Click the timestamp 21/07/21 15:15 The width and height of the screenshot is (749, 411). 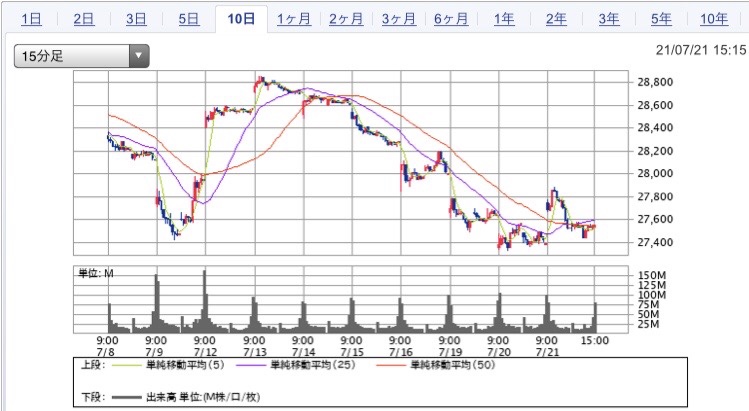pyautogui.click(x=701, y=50)
